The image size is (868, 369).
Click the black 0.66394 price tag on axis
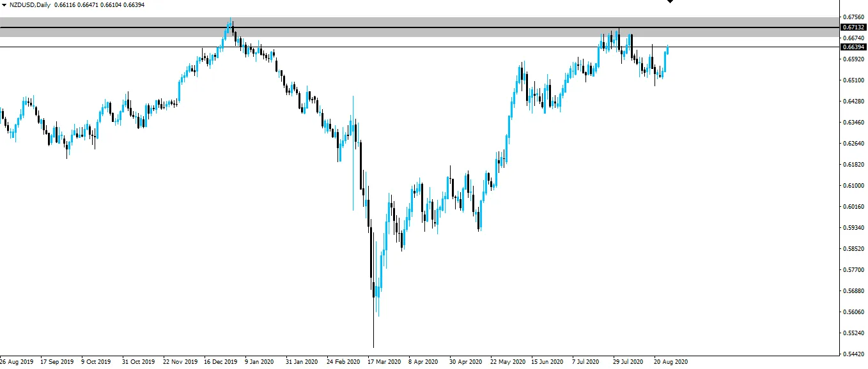click(x=853, y=47)
